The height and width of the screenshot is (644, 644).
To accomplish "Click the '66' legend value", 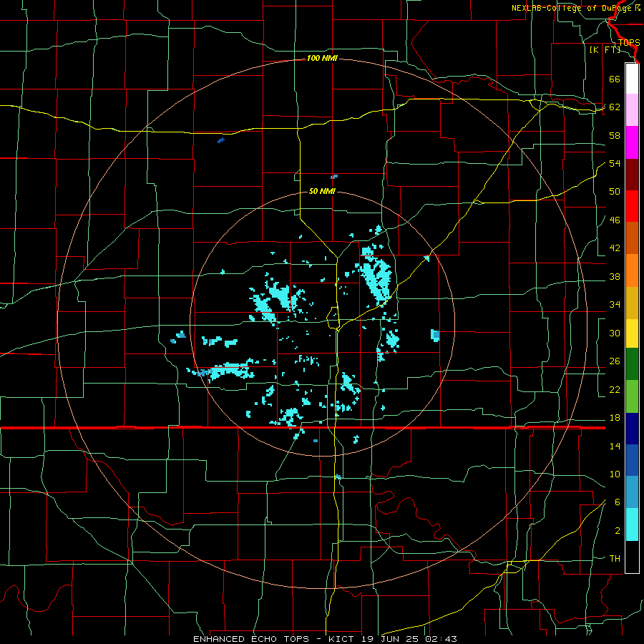I will click(x=615, y=79).
